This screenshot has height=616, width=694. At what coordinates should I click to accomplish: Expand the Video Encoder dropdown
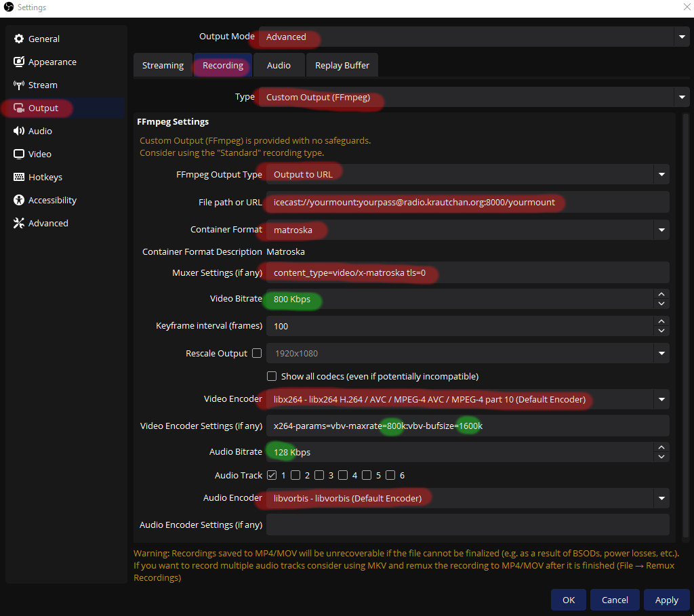[x=661, y=399]
